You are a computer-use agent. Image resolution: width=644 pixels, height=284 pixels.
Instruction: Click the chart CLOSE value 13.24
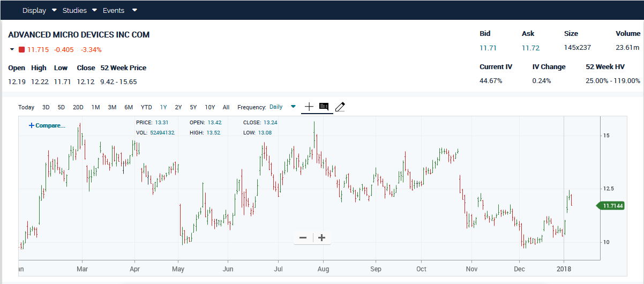[270, 123]
